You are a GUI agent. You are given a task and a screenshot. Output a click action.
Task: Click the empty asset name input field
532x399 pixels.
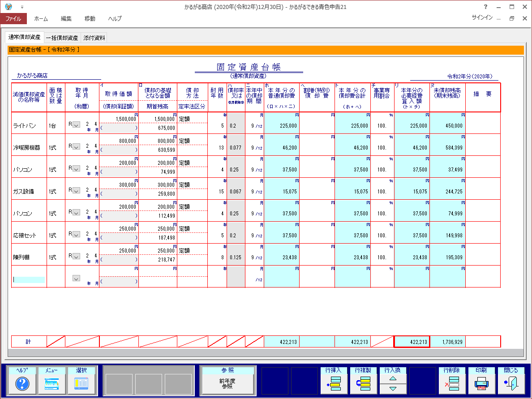[29, 279]
